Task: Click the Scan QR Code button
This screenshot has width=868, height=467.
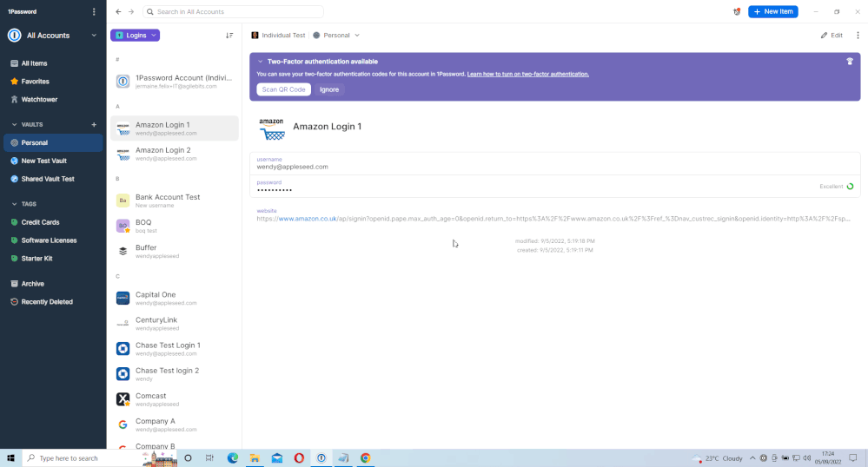Action: (x=283, y=89)
